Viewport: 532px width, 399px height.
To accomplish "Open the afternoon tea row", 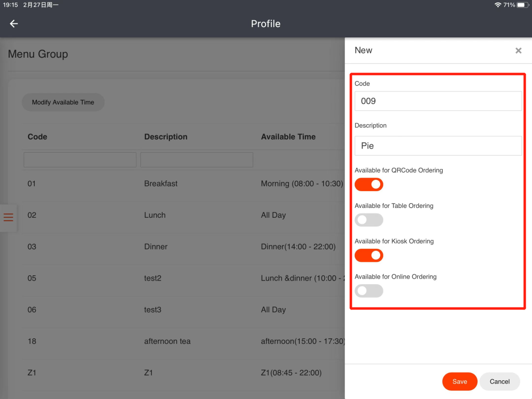I will coord(167,341).
